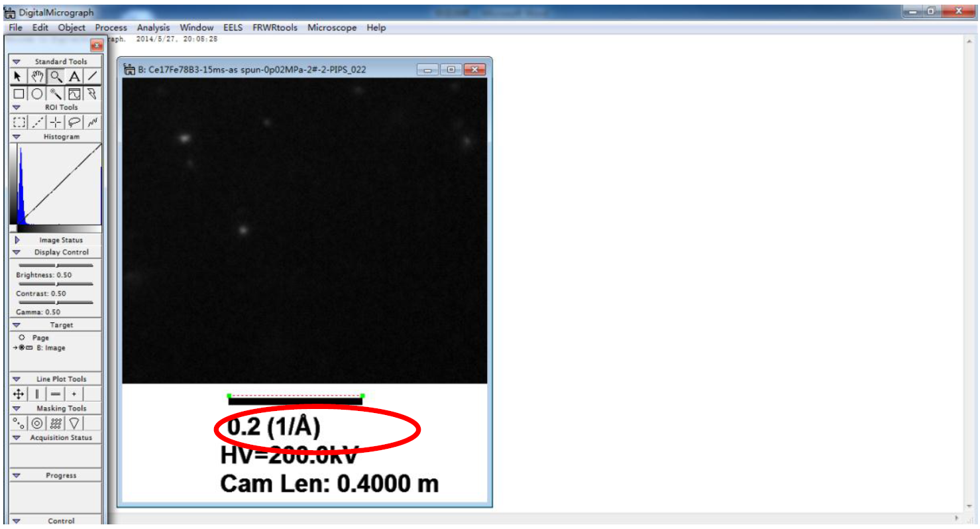Collapse the Standard Tools section

click(x=17, y=62)
